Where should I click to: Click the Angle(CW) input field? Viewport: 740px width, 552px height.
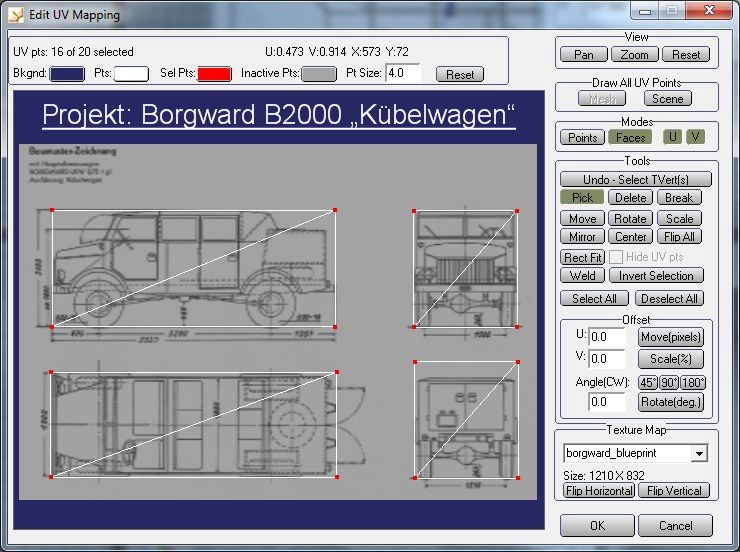coord(607,402)
